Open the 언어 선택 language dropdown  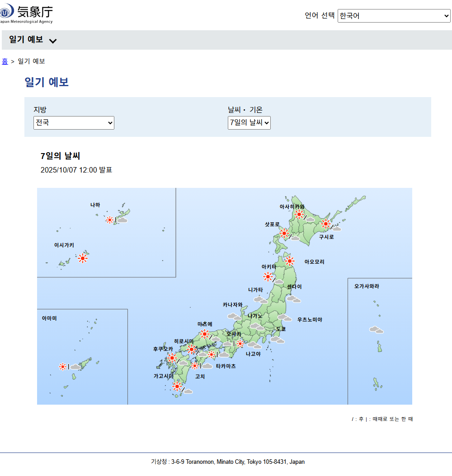pyautogui.click(x=394, y=16)
